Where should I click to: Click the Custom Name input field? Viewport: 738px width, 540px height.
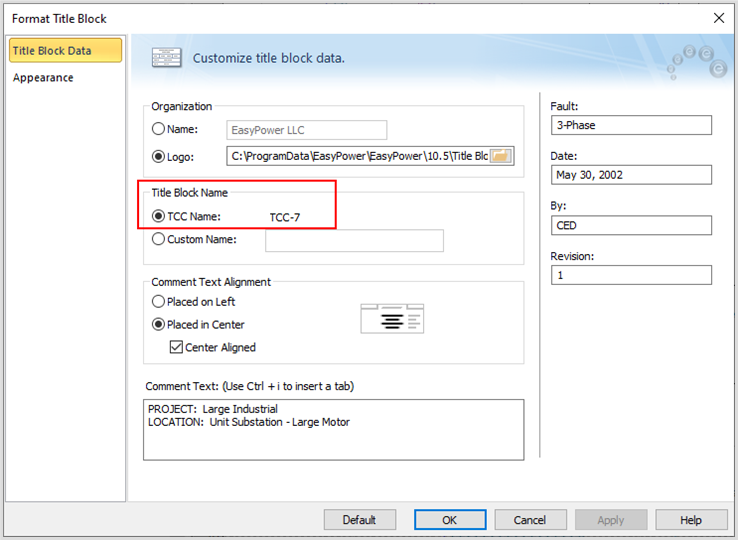point(354,241)
